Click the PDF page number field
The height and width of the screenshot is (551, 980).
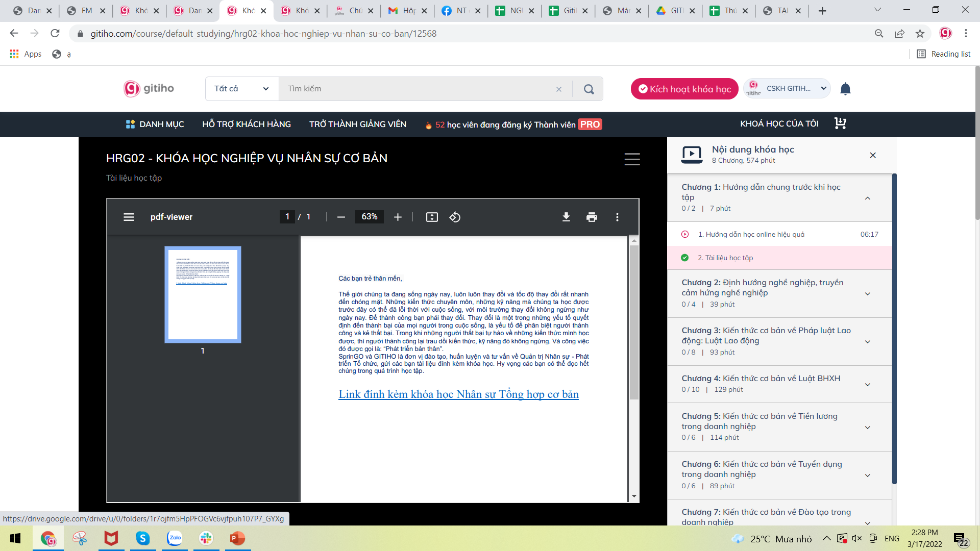coord(287,217)
